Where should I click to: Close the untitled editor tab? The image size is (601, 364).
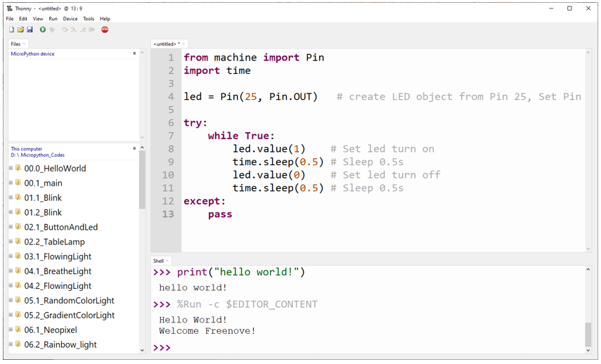tap(183, 44)
